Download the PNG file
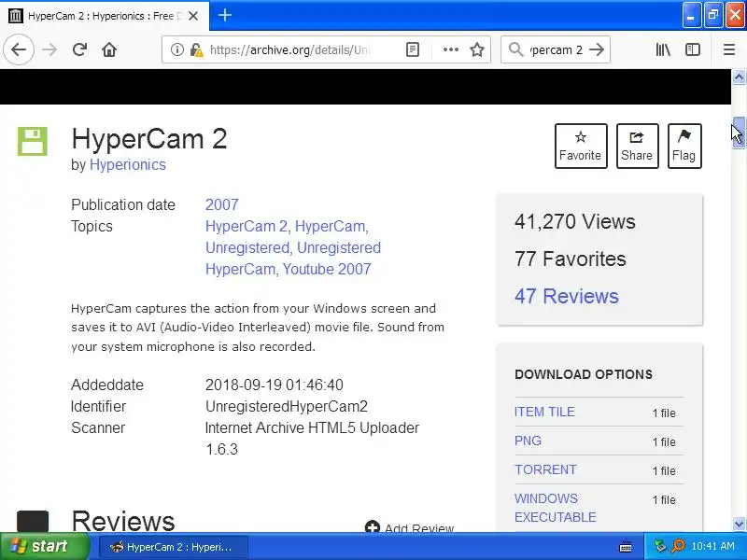The height and width of the screenshot is (560, 747). coord(528,441)
